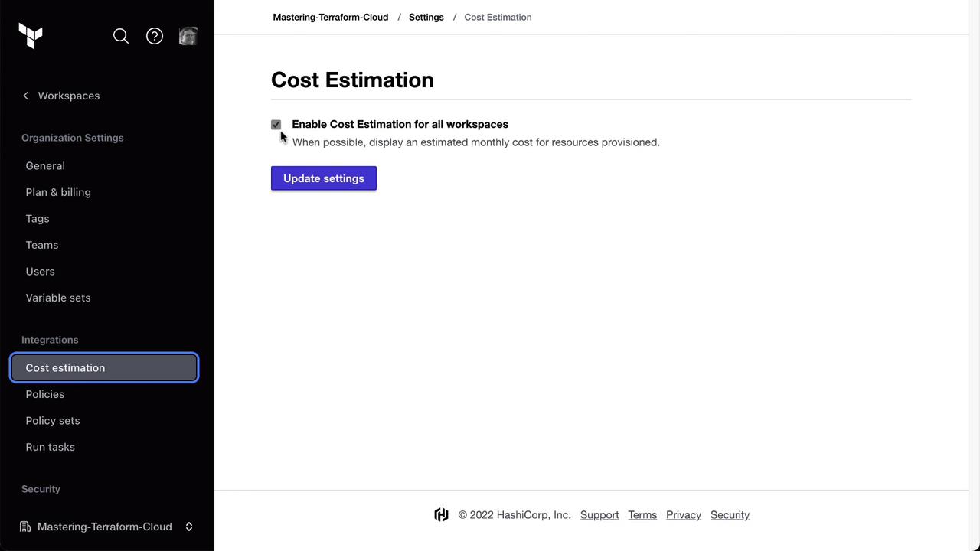The height and width of the screenshot is (551, 980).
Task: Uncheck Enable Cost Estimation checkbox
Action: [x=276, y=125]
